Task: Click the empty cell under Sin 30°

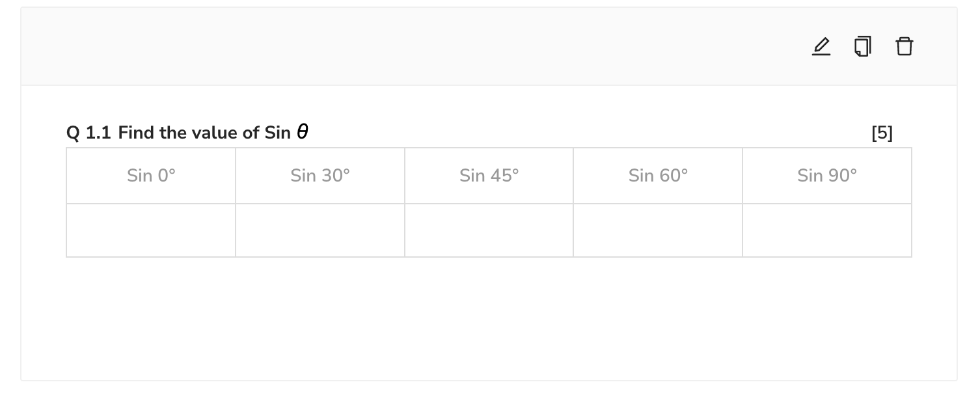Action: click(320, 230)
